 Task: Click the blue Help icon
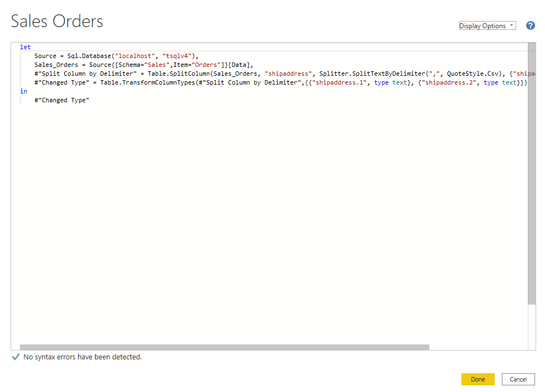click(530, 25)
